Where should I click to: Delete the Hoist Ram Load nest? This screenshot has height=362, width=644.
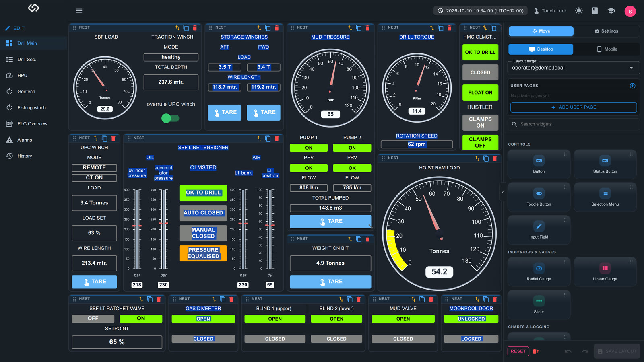(495, 158)
